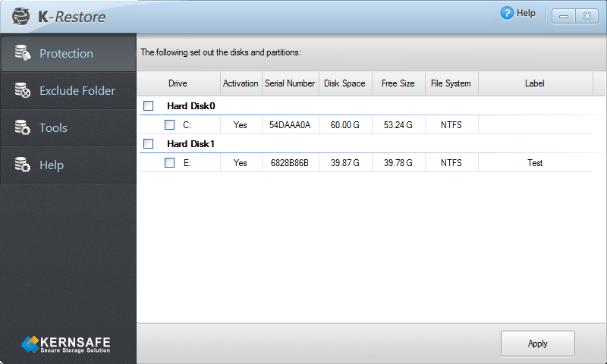Click the KernSafe logo at bottom

pyautogui.click(x=66, y=344)
